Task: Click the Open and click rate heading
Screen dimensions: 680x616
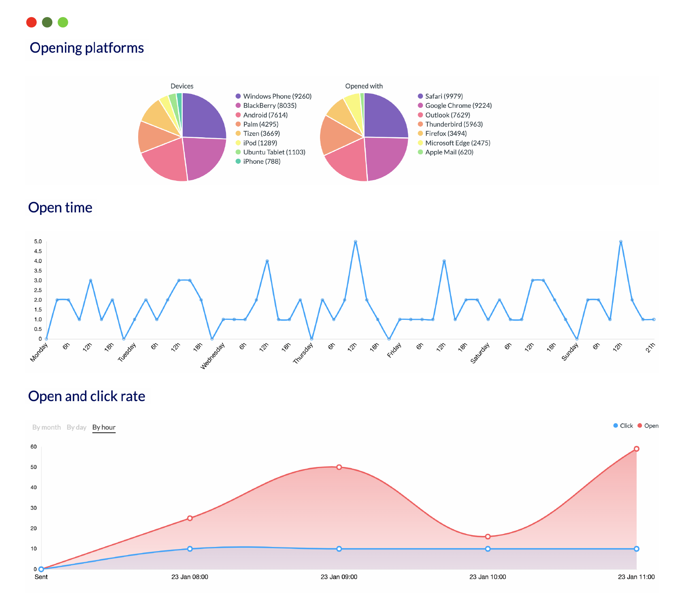Action: coord(87,396)
